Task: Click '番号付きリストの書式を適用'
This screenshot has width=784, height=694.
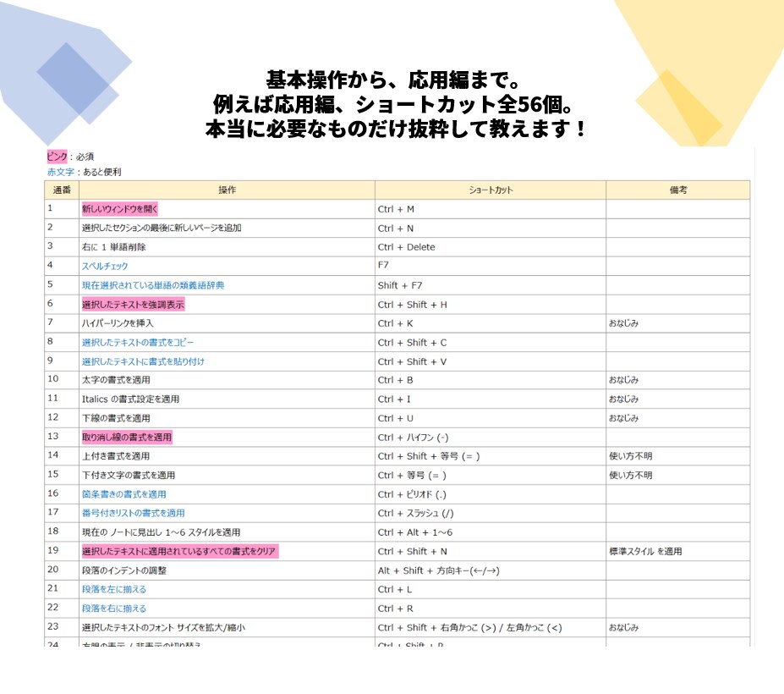Action: [134, 514]
